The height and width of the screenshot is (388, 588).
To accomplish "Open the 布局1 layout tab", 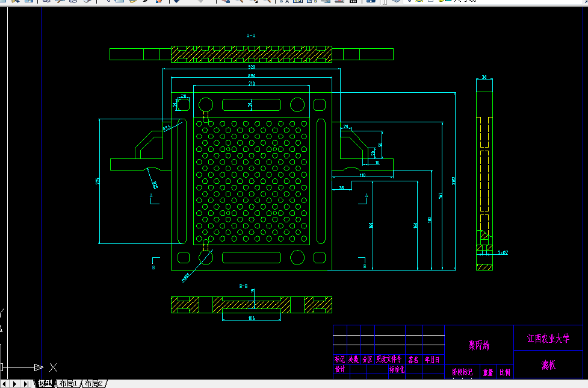I will 68,384.
